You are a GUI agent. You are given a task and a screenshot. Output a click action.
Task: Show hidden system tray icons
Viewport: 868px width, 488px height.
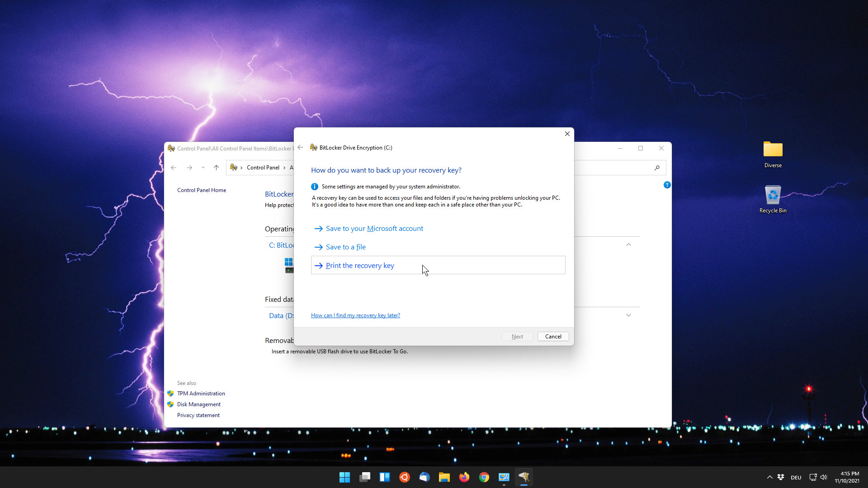[769, 477]
